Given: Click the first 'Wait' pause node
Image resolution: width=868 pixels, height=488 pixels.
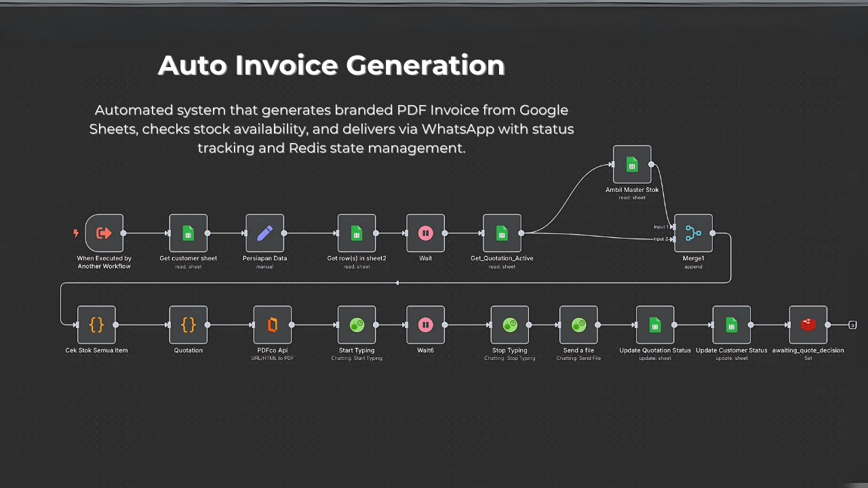Looking at the screenshot, I should (x=426, y=233).
